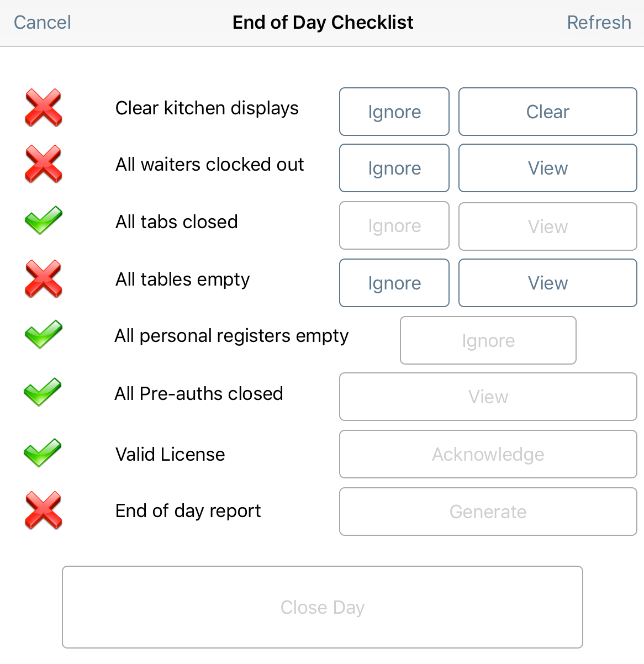
Task: Click the green checkmark for personal registers empty
Action: coord(43,335)
